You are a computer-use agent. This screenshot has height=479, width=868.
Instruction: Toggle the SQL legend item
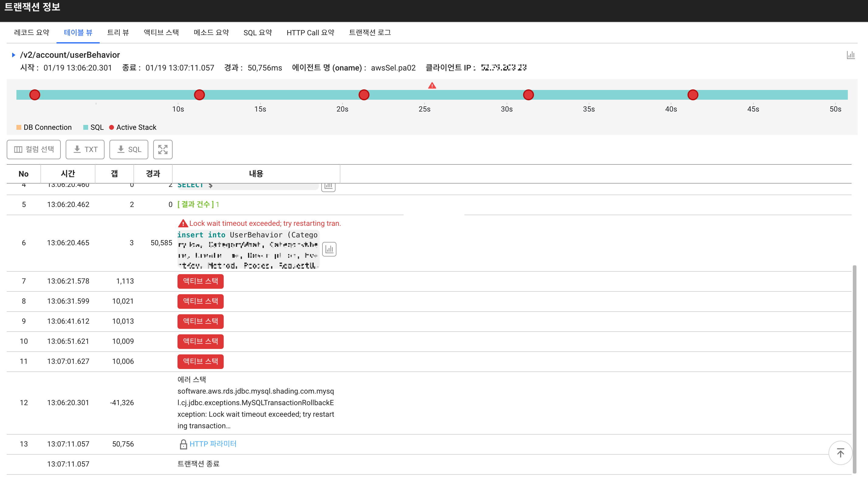coord(93,127)
